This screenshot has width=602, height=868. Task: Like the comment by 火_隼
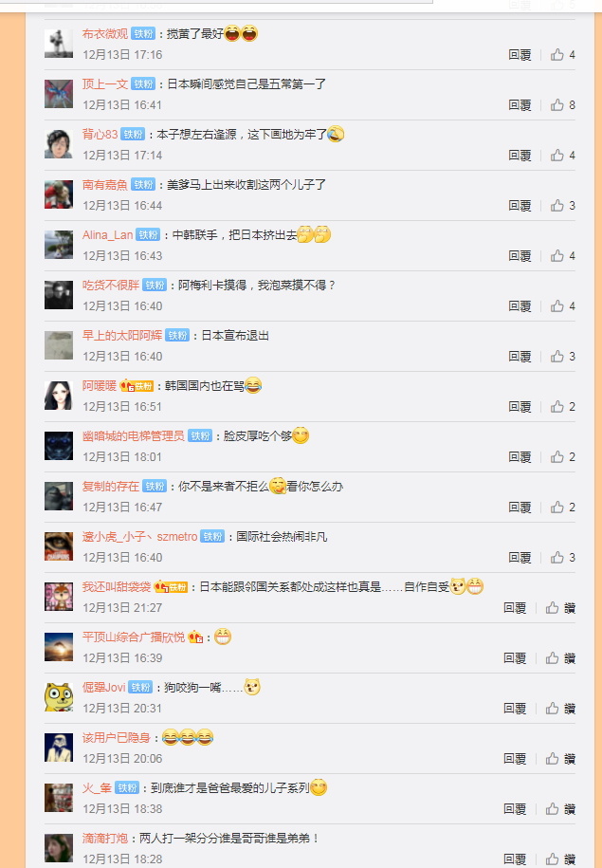click(560, 809)
